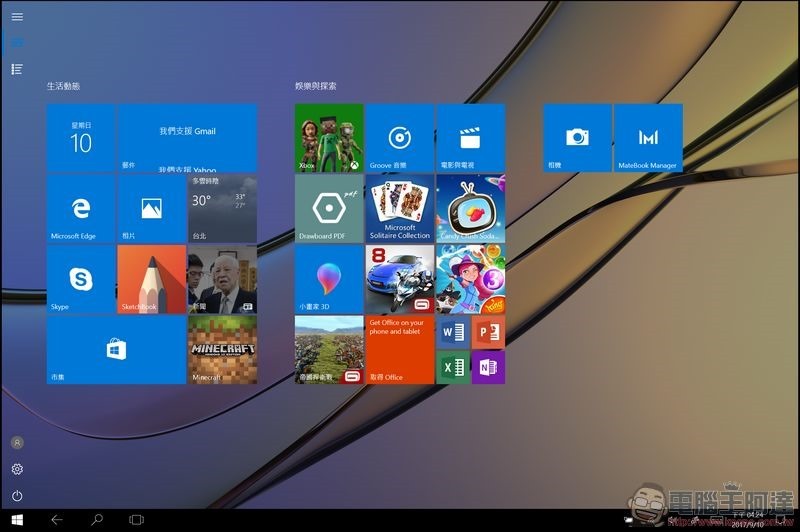This screenshot has width=800, height=532.
Task: Click the 生活動態 group header
Action: coord(63,86)
